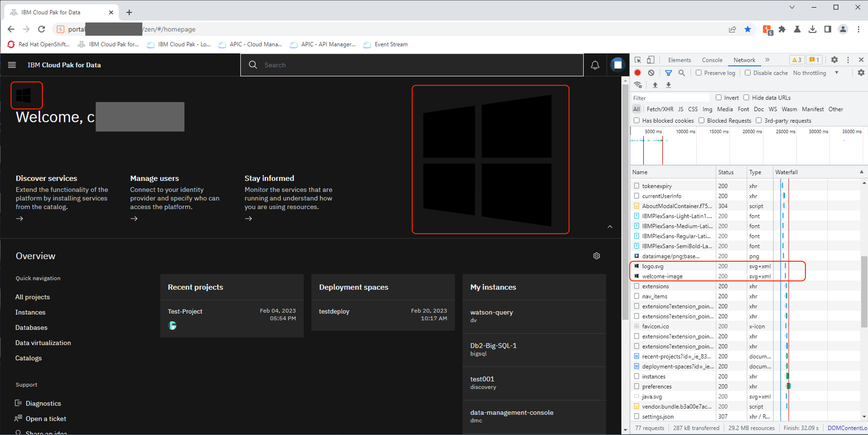Image resolution: width=868 pixels, height=435 pixels.
Task: Bookmark this page with the star
Action: (x=748, y=29)
